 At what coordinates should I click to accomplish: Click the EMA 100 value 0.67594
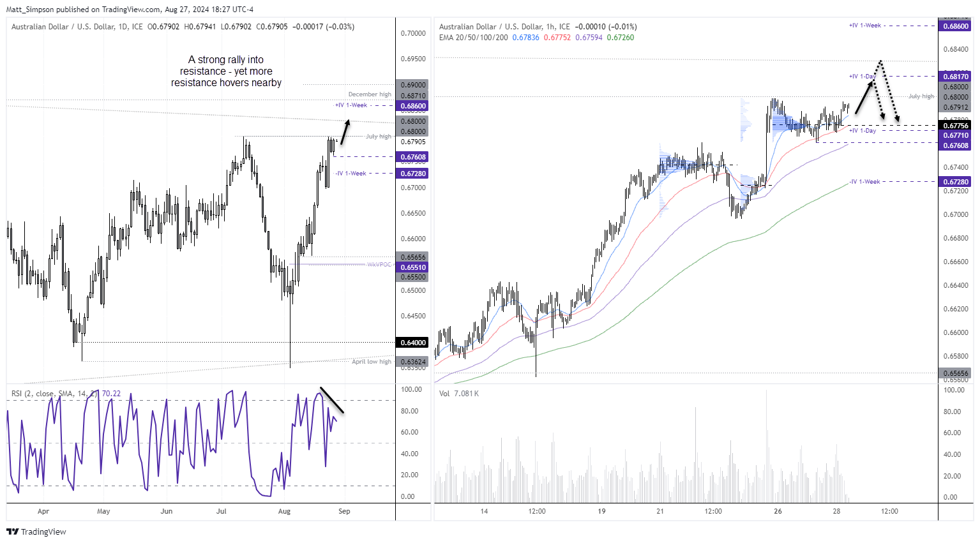(589, 38)
